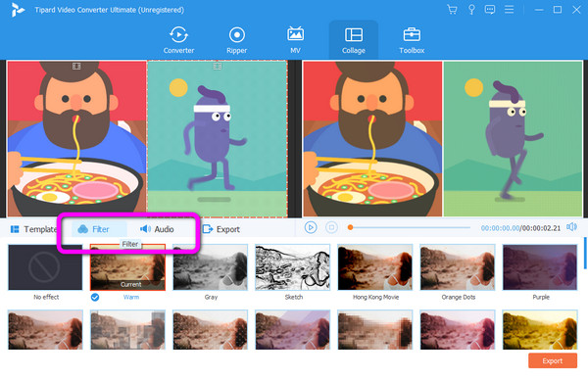
Task: Click the orange Export button
Action: coord(553,360)
